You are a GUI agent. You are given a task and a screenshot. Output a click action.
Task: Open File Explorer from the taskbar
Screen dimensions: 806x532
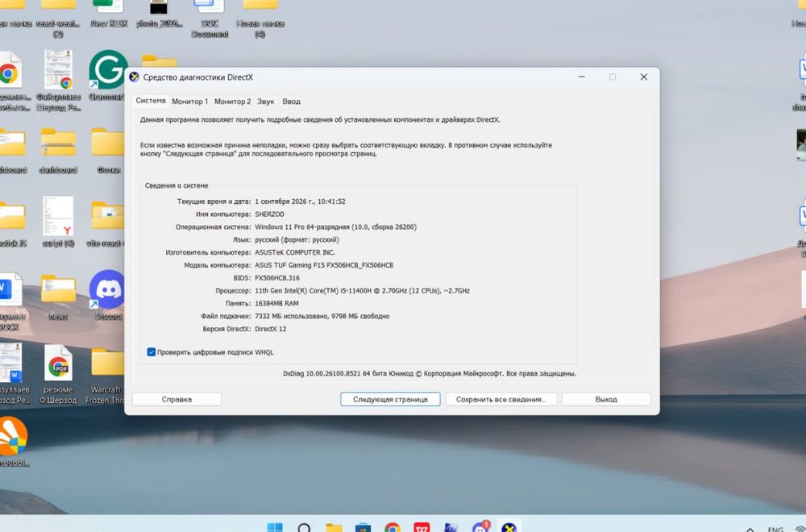click(334, 527)
